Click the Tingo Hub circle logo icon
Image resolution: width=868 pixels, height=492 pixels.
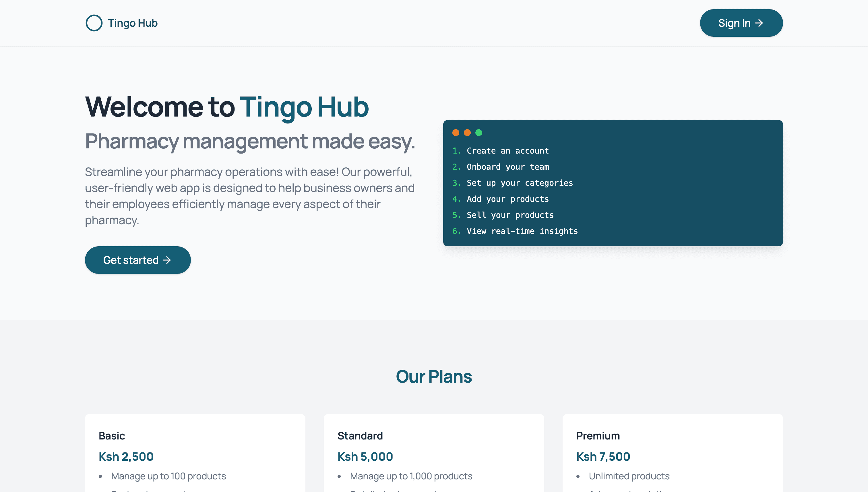point(94,23)
